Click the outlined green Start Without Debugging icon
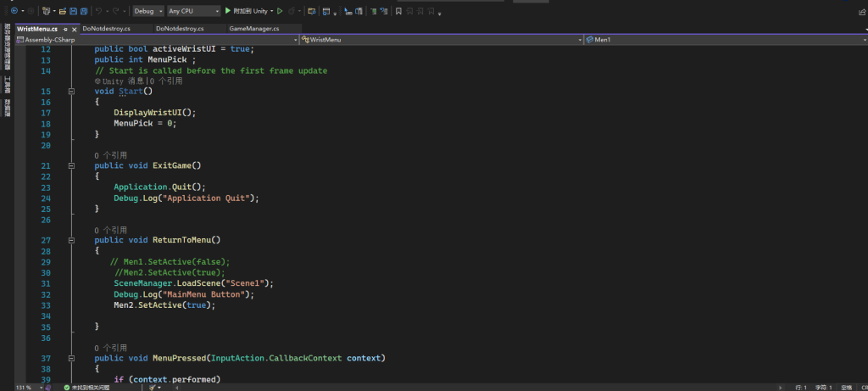This screenshot has width=868, height=391. (x=280, y=10)
